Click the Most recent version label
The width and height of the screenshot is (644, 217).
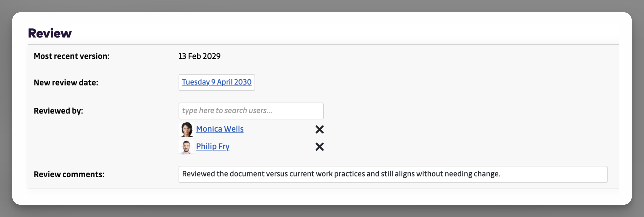[71, 56]
